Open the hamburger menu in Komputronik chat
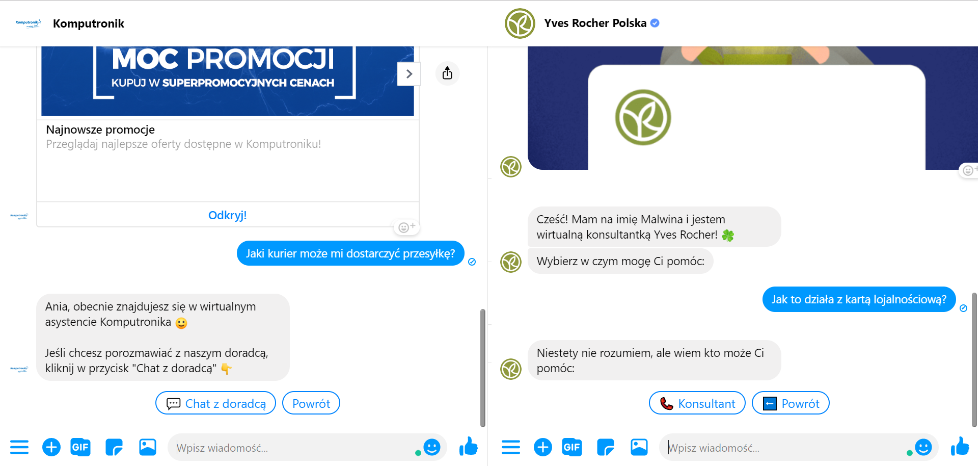 [19, 448]
